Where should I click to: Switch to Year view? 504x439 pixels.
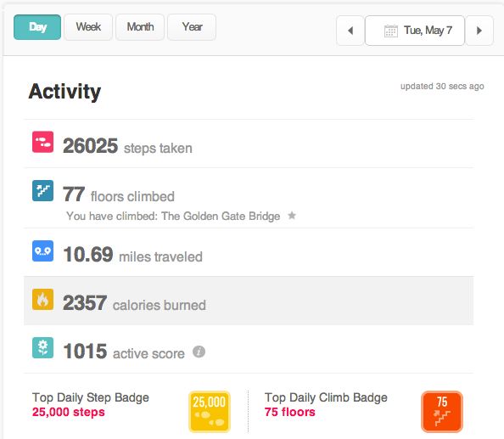pyautogui.click(x=192, y=27)
